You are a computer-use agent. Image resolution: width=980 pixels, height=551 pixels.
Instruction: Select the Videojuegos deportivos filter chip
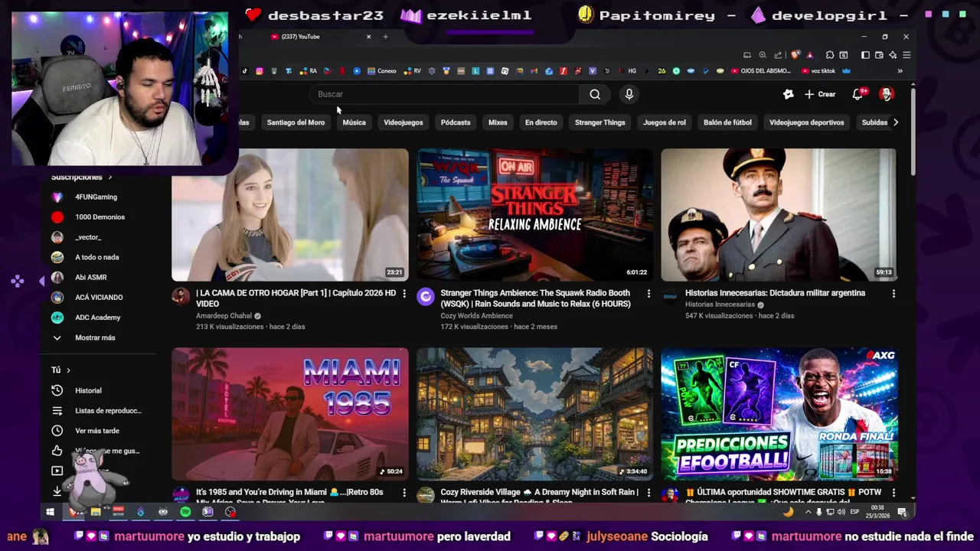pos(806,122)
